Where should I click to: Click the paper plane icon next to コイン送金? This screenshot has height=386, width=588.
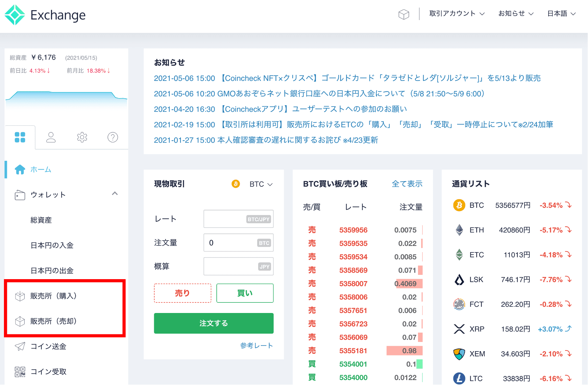coord(20,346)
